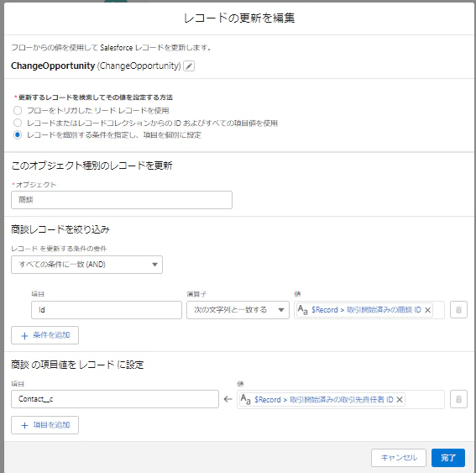Image resolution: width=476 pixels, height=473 pixels.
Task: Click 項目を追加 button
Action: point(45,425)
